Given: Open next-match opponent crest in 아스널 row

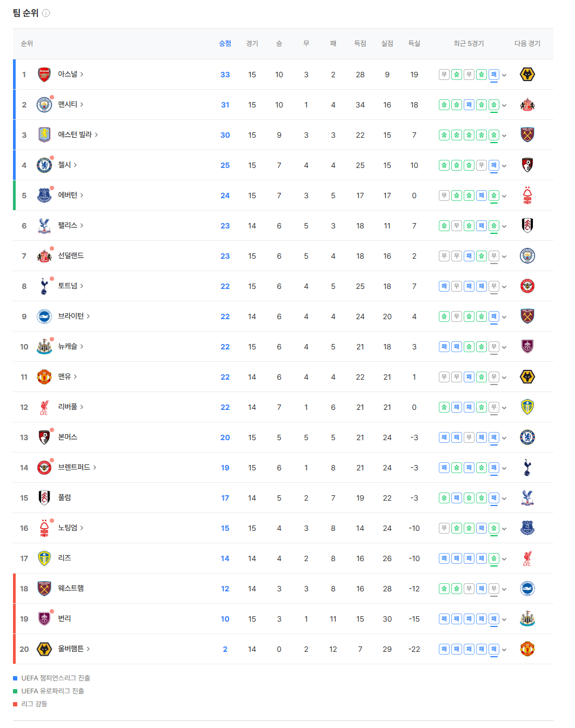Looking at the screenshot, I should click(527, 75).
